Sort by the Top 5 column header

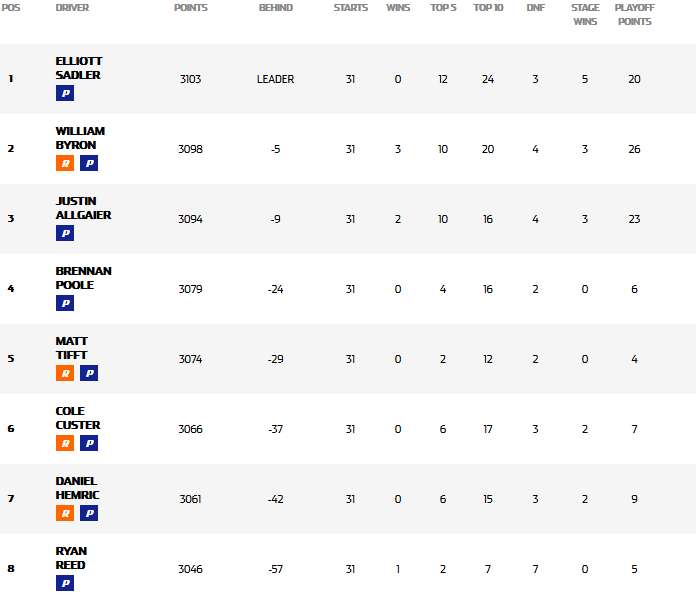pos(442,8)
